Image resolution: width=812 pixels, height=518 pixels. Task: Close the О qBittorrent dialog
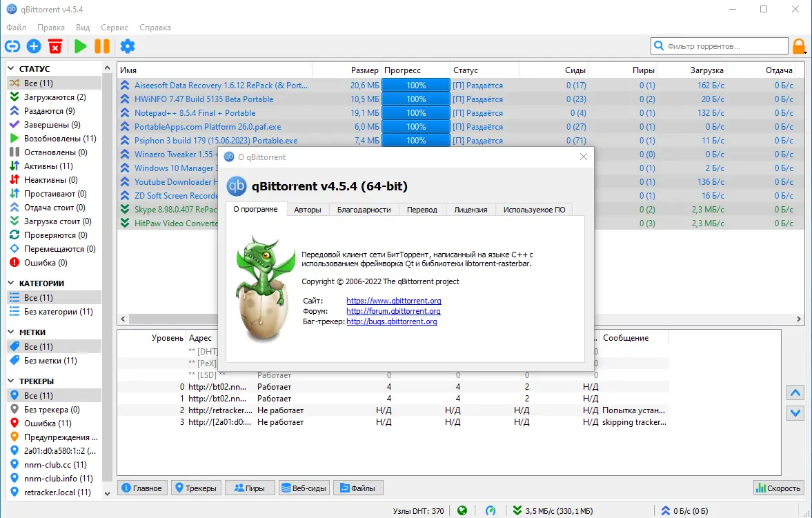[x=584, y=157]
